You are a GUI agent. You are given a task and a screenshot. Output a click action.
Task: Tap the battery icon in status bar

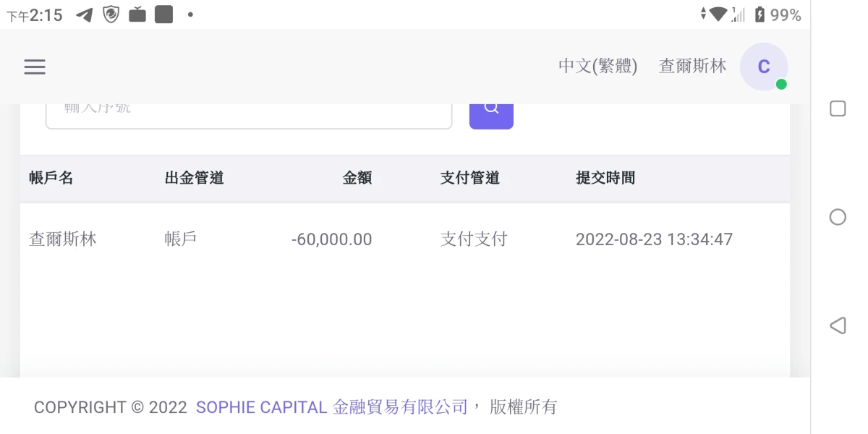click(x=759, y=14)
